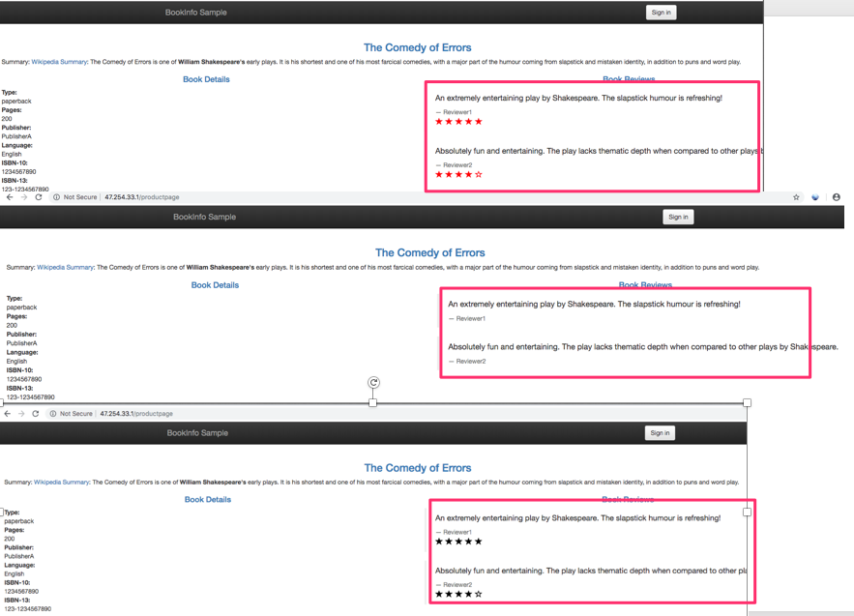Image resolution: width=854 pixels, height=616 pixels.
Task: Click Sign in button on the bottom page
Action: click(660, 433)
